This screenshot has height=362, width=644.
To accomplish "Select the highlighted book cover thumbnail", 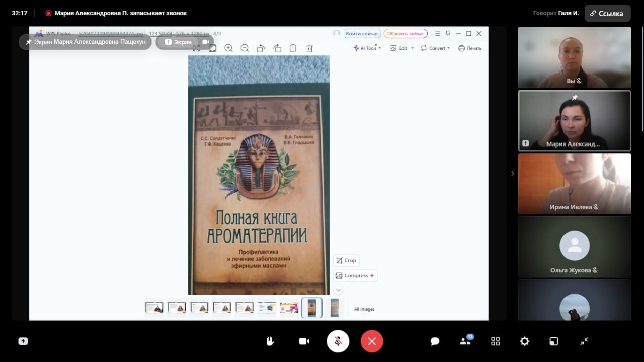I will [x=312, y=308].
